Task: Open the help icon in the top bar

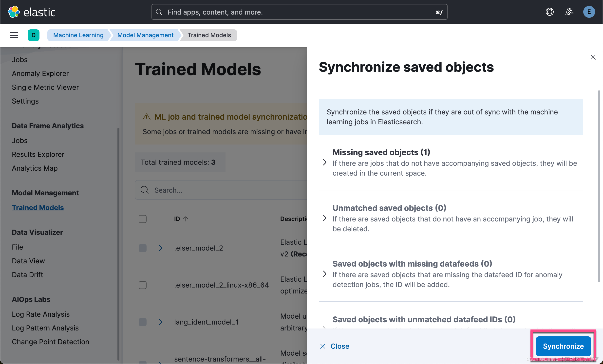Action: 549,12
